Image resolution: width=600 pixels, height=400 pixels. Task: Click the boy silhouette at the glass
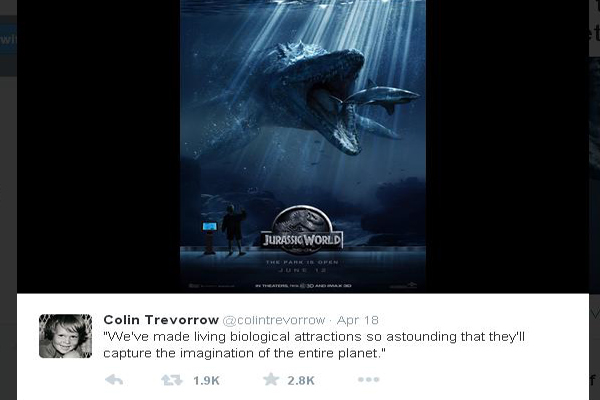click(234, 230)
